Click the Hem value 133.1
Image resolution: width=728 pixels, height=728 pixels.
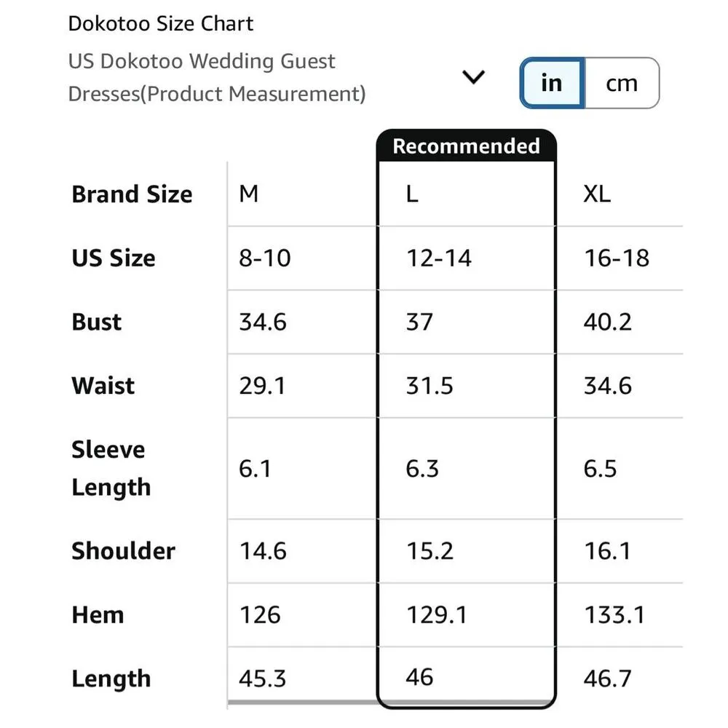click(614, 615)
